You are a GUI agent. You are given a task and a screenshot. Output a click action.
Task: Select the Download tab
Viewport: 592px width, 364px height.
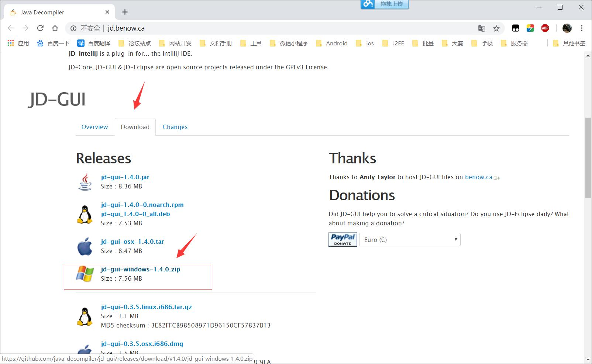click(135, 127)
